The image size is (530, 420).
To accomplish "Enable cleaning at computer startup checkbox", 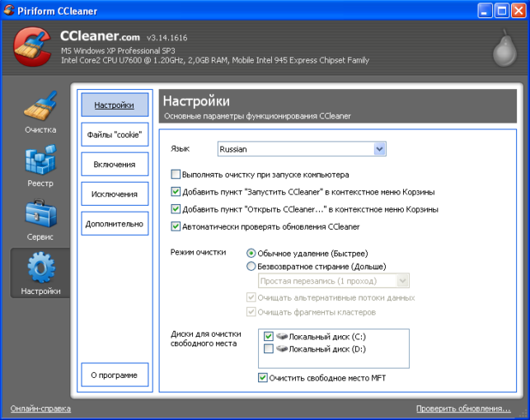I will [176, 175].
